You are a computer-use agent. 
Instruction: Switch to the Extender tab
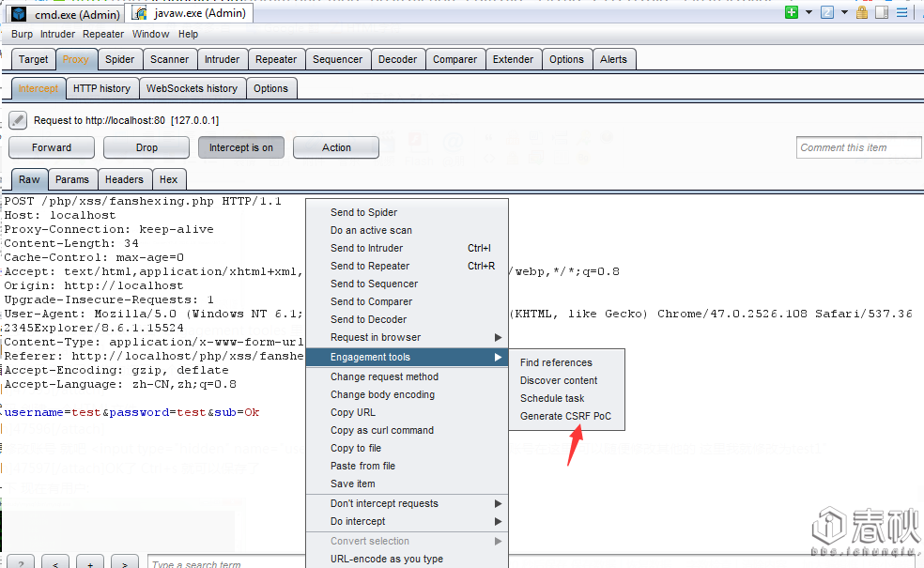point(514,59)
